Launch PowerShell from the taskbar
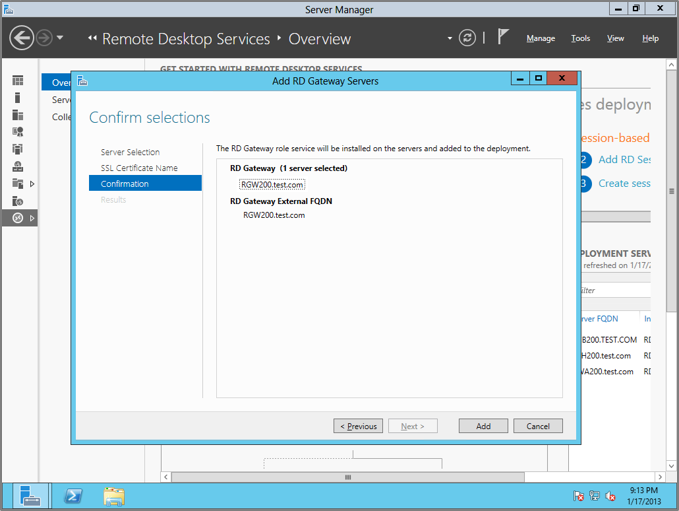 tap(72, 495)
